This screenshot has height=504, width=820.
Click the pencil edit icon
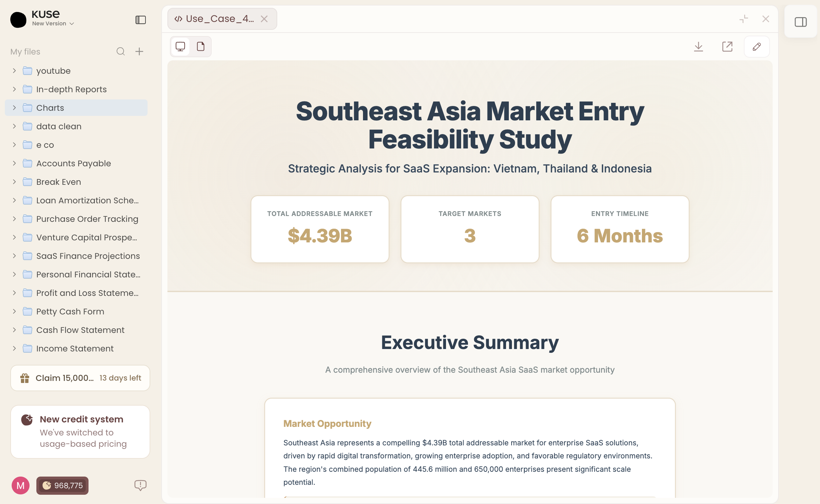tap(757, 47)
